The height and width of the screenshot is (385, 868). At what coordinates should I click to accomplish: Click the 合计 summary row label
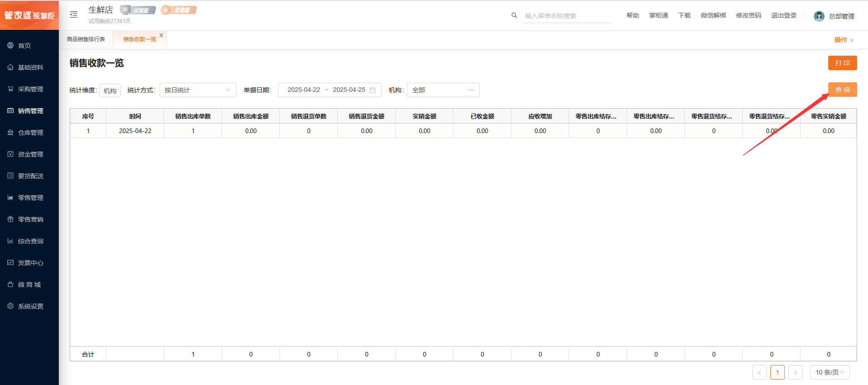[88, 354]
